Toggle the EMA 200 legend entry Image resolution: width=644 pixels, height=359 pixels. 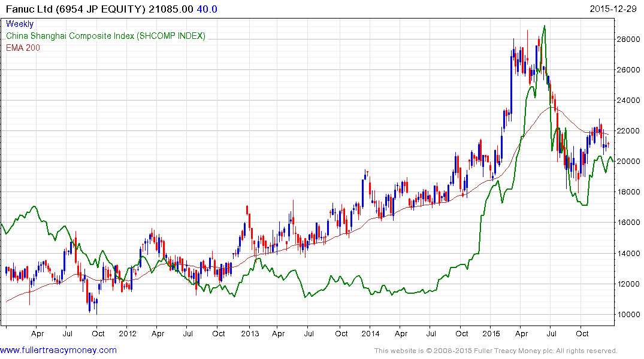(23, 48)
